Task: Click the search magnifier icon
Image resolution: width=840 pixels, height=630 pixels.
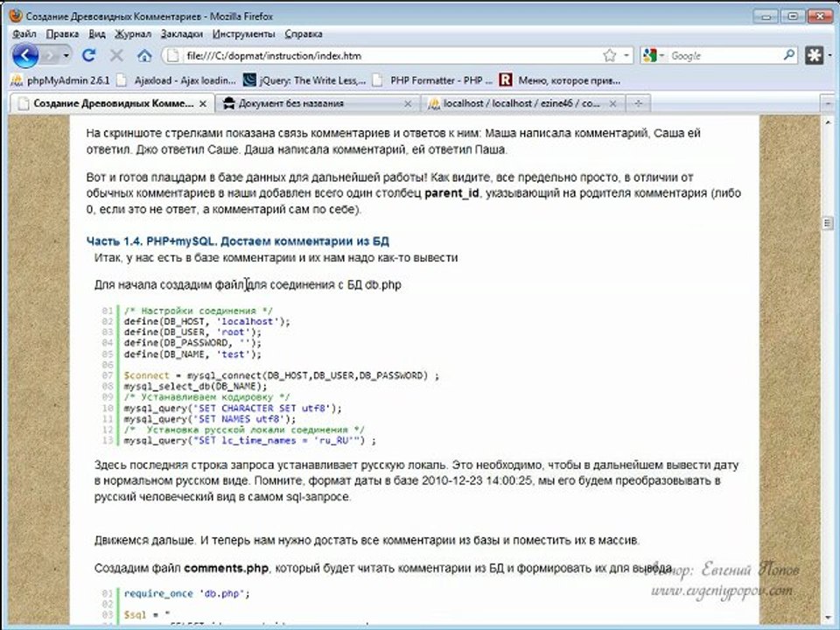Action: (x=789, y=55)
